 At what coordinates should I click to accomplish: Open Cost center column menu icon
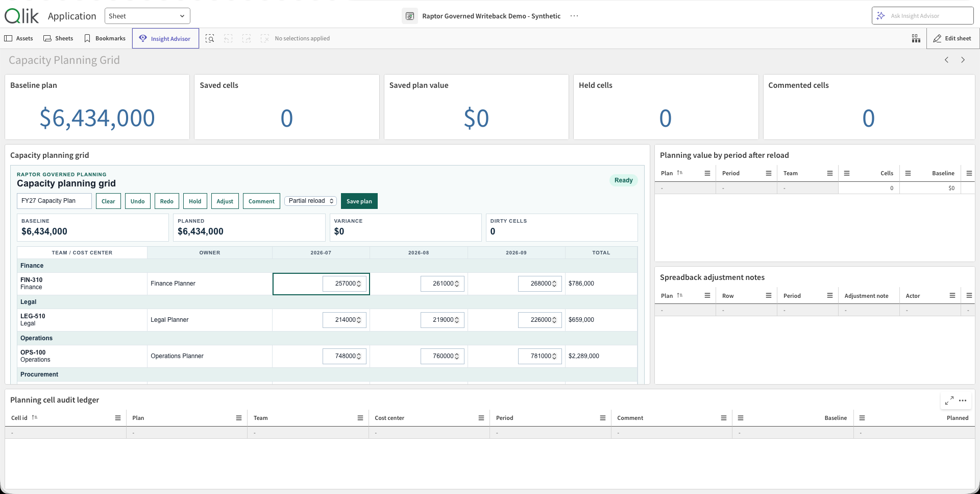(481, 418)
